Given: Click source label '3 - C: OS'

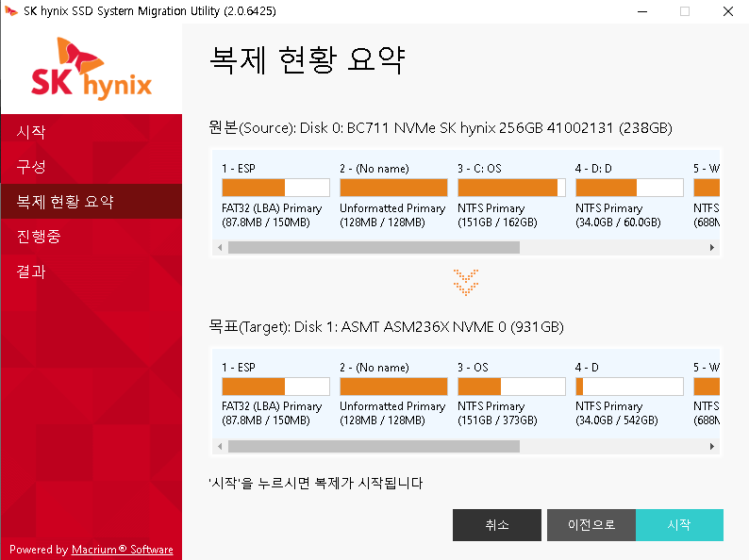Looking at the screenshot, I should tap(479, 169).
